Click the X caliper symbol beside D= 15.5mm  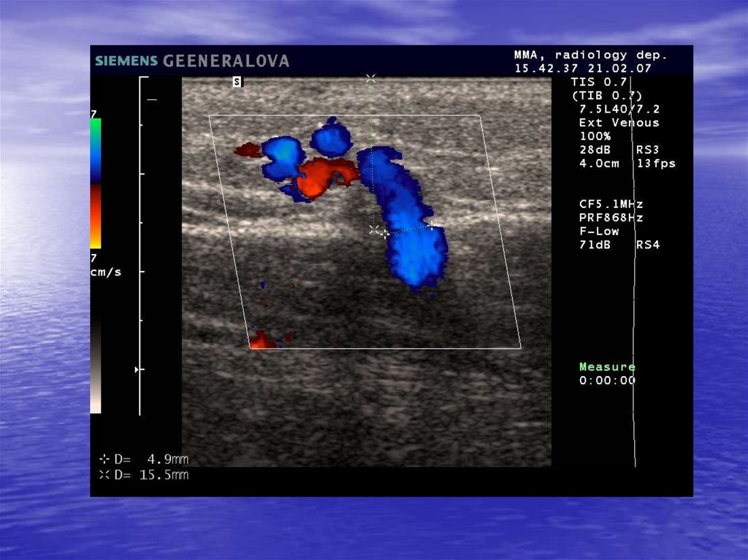103,475
